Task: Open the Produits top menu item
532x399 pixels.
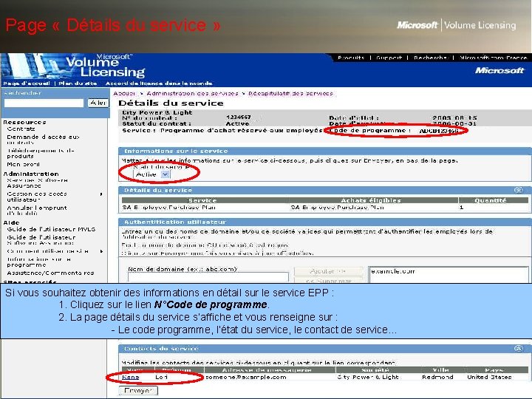Action: [351, 58]
